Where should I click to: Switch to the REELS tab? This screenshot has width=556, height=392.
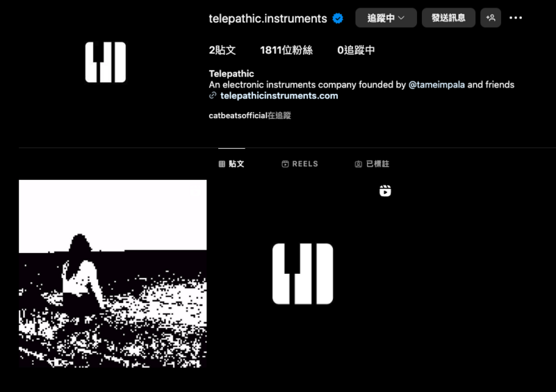click(x=300, y=164)
